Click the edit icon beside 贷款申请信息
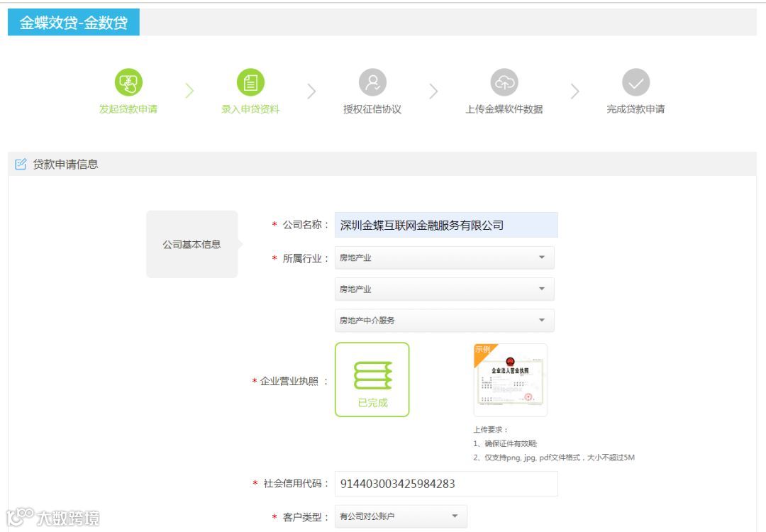 [21, 164]
